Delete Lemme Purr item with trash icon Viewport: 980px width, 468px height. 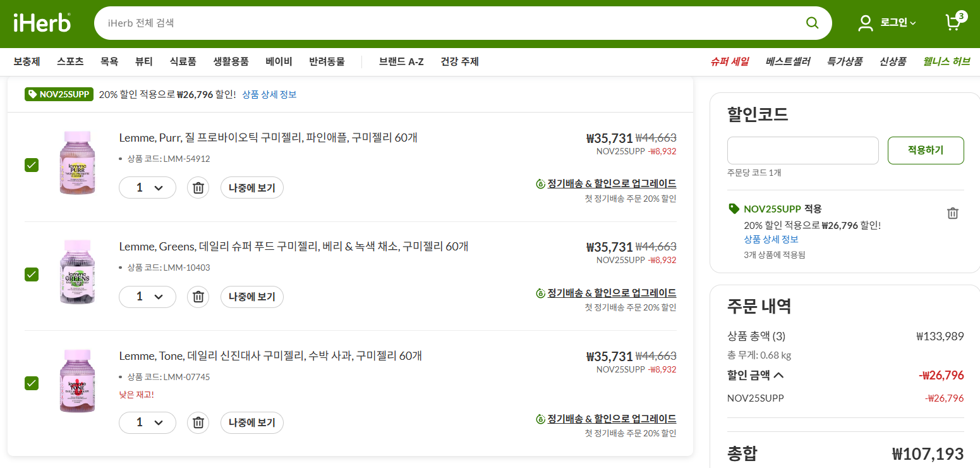click(x=198, y=188)
